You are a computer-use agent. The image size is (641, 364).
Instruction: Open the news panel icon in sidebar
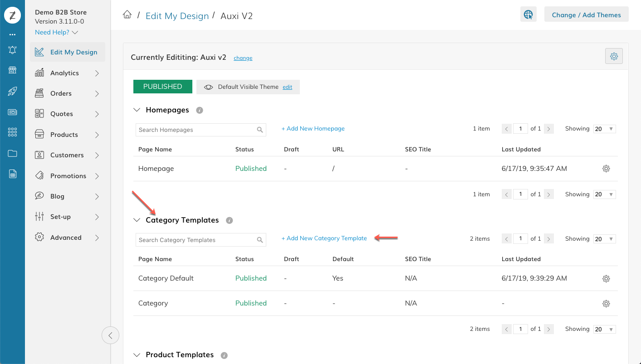tap(12, 112)
